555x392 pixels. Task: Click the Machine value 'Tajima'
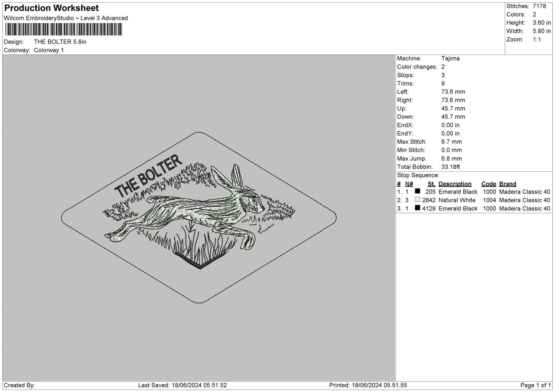pyautogui.click(x=451, y=59)
